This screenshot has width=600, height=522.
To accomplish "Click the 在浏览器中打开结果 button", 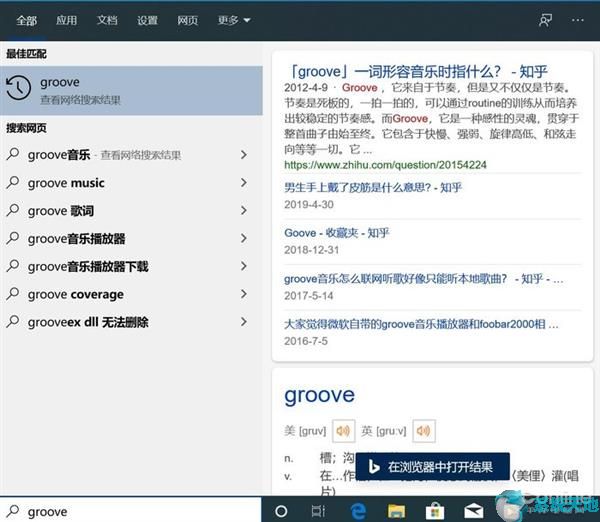I will pos(432,467).
